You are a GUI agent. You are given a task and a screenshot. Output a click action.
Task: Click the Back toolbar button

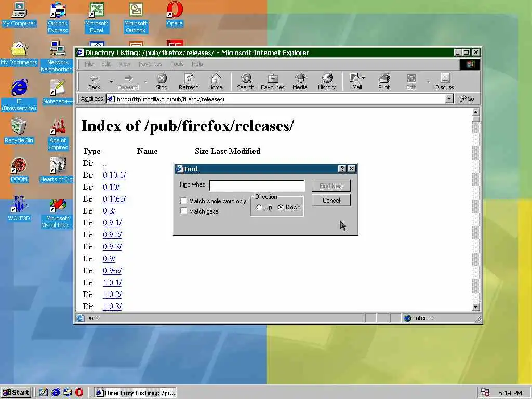(95, 82)
